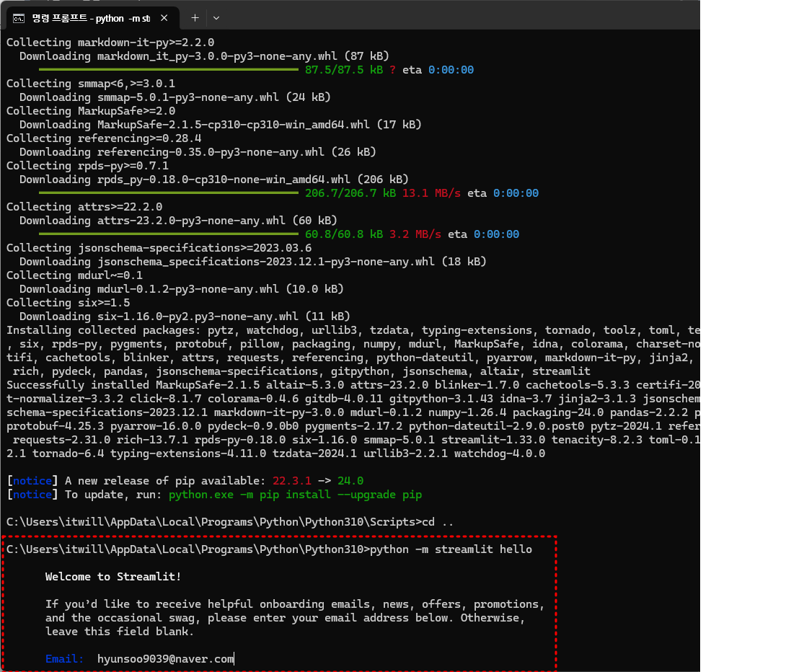Screen dimensions: 804x672
Task: Click 'Collecting smmap<6,>=3.0.1' line
Action: pos(91,84)
